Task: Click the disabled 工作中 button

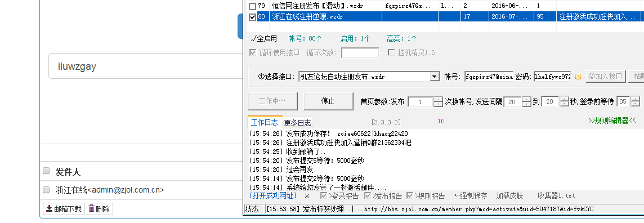Action: pyautogui.click(x=272, y=101)
